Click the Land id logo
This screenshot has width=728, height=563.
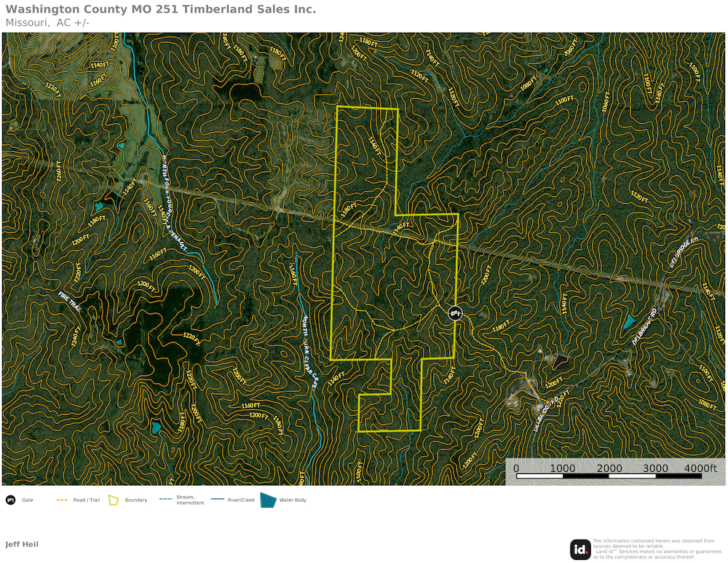pyautogui.click(x=580, y=549)
